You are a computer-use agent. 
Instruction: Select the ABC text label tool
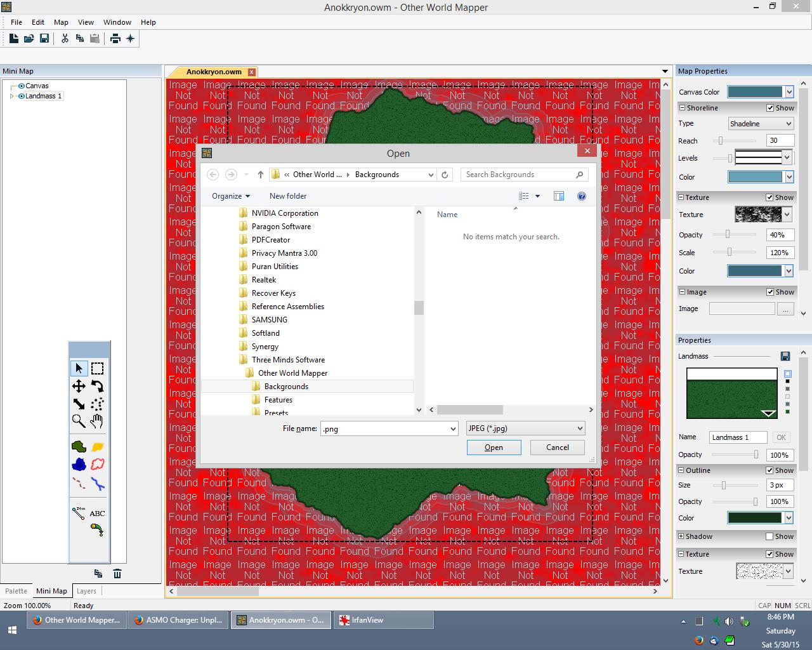click(x=97, y=514)
